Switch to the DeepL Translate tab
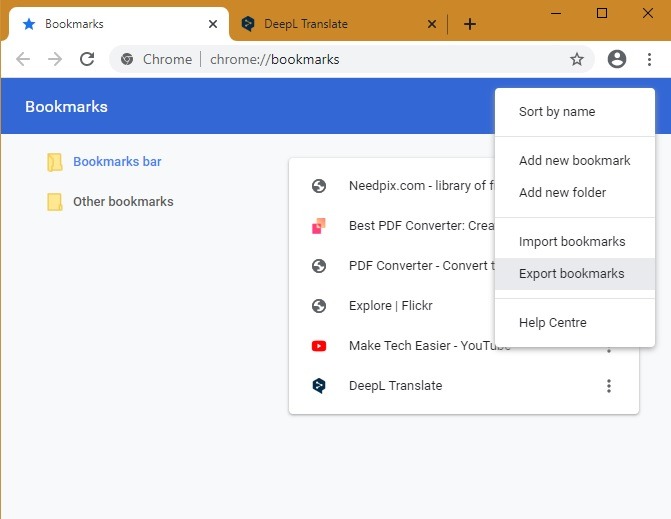671x519 pixels. point(338,24)
